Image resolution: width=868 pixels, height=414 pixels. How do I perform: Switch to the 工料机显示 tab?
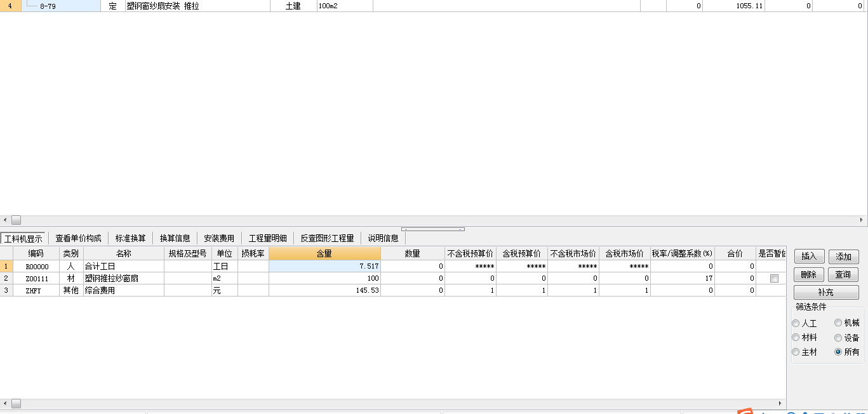pos(23,238)
